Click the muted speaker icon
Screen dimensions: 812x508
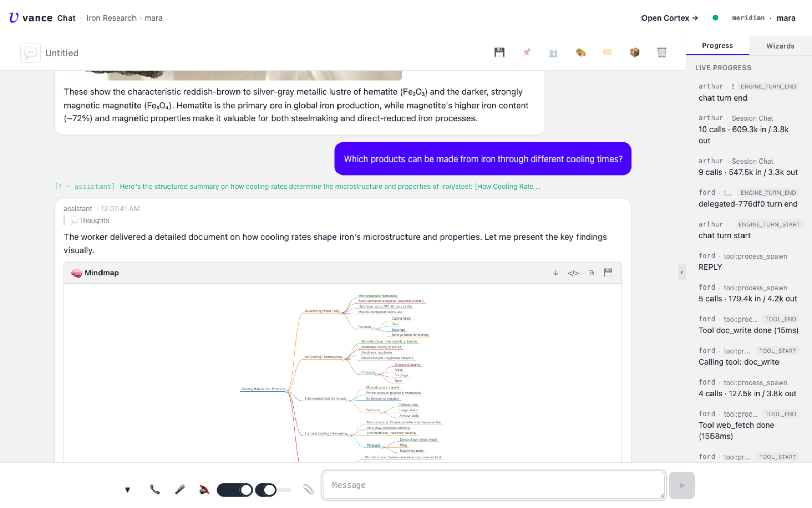click(x=204, y=489)
